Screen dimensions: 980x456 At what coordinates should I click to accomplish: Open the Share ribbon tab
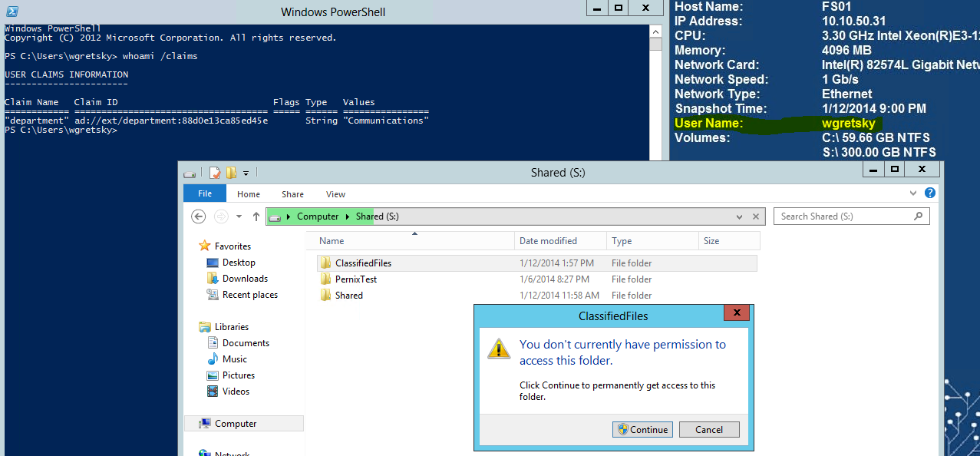coord(292,194)
